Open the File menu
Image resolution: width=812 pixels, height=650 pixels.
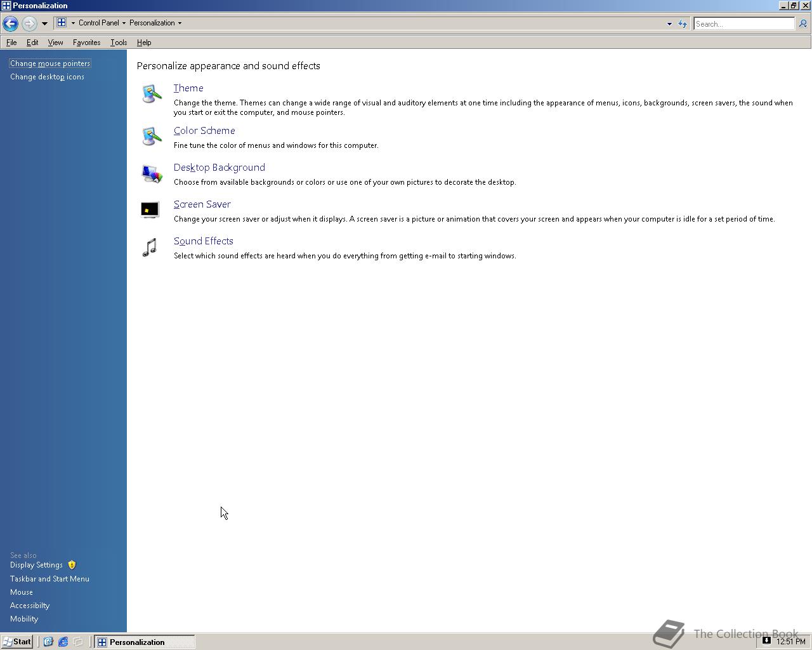tap(11, 43)
